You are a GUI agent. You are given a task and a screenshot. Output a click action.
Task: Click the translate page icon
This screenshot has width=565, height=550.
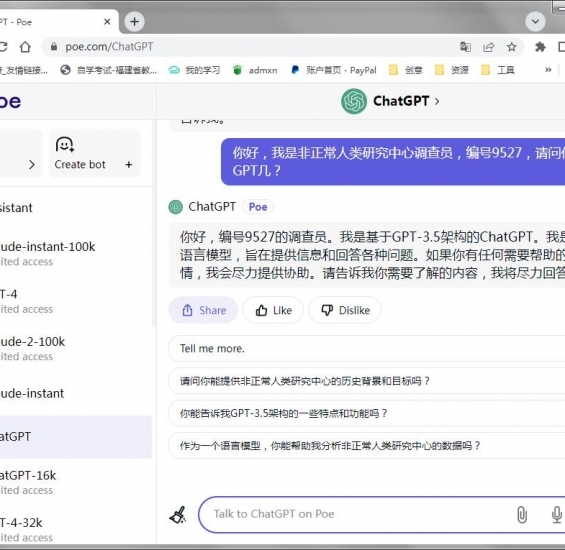coord(465,47)
